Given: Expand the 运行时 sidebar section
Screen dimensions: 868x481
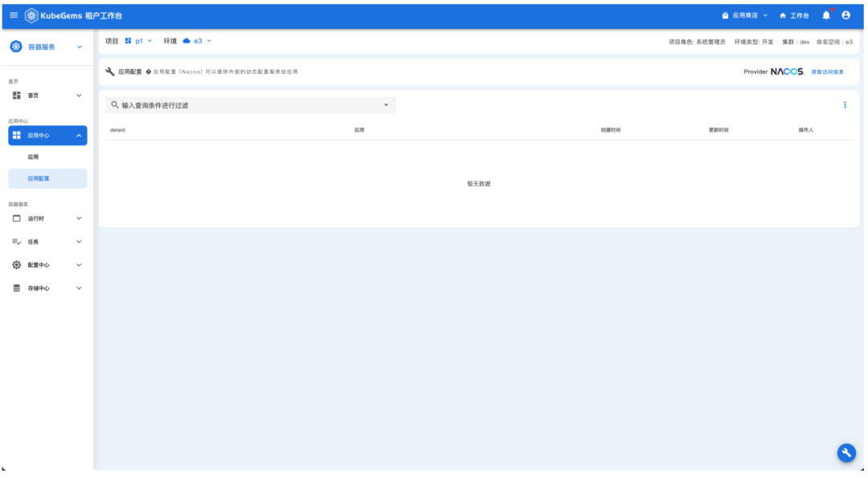Looking at the screenshot, I should (x=79, y=218).
